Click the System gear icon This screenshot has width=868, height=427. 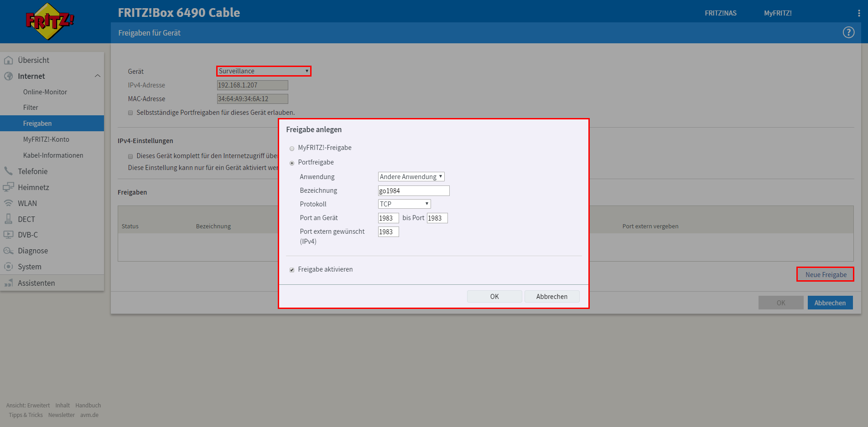[x=8, y=267]
